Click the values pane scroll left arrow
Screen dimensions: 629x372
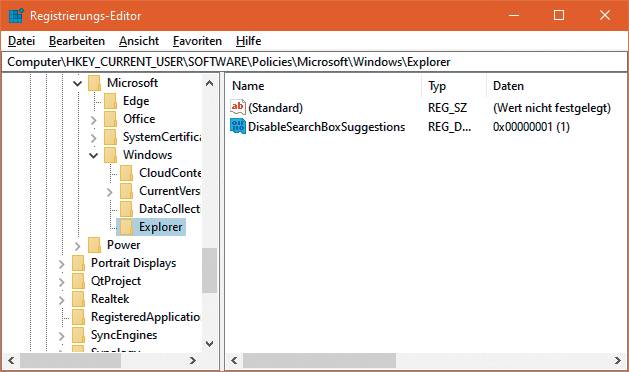point(234,360)
